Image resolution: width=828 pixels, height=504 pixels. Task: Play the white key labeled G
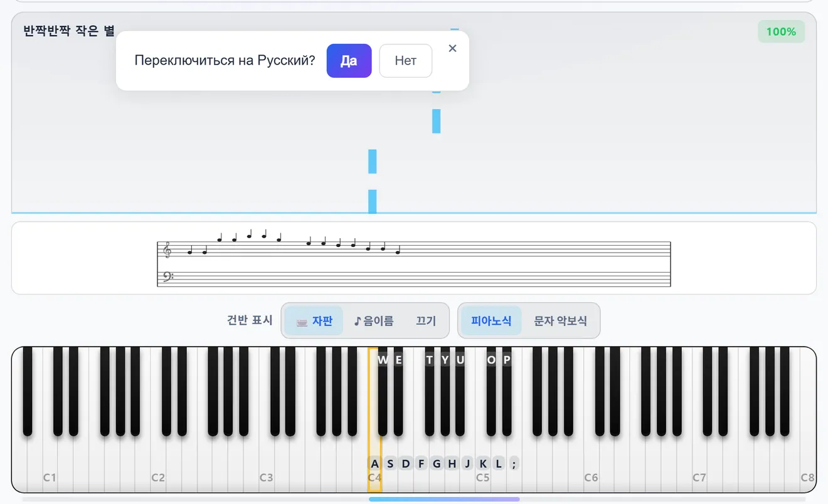click(437, 464)
